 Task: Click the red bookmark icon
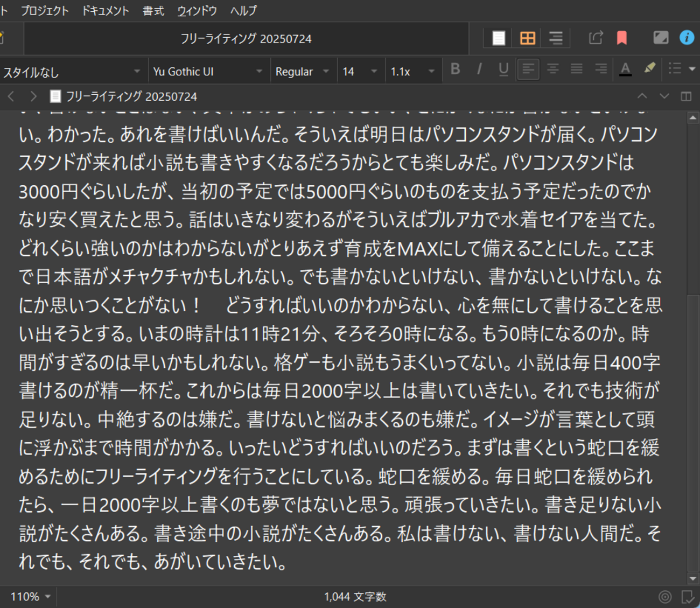coord(622,38)
